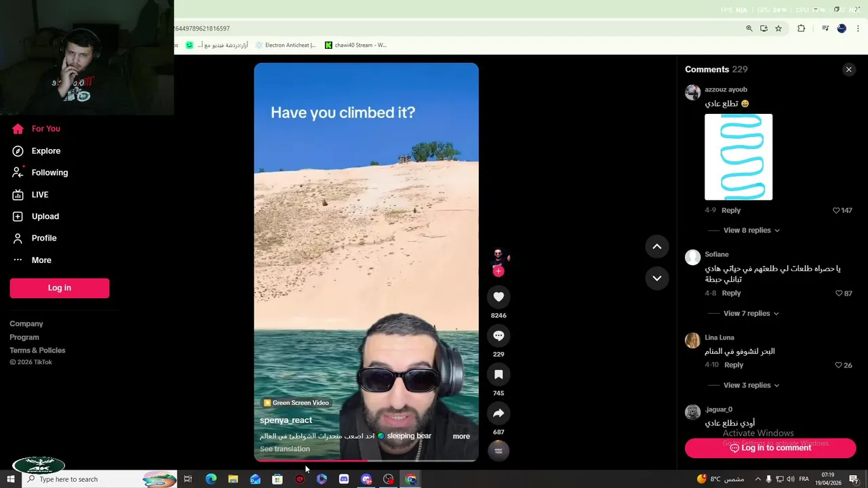Open the For You feed
Viewport: 868px width, 488px height.
click(45, 129)
